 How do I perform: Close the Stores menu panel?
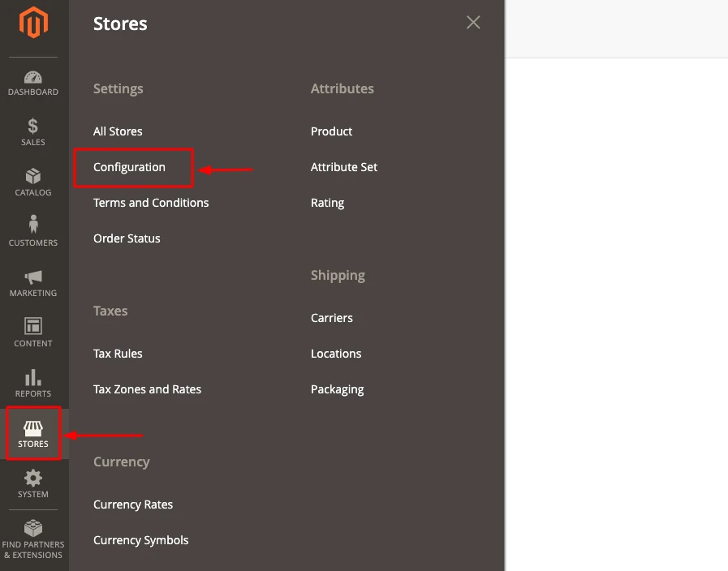coord(473,22)
